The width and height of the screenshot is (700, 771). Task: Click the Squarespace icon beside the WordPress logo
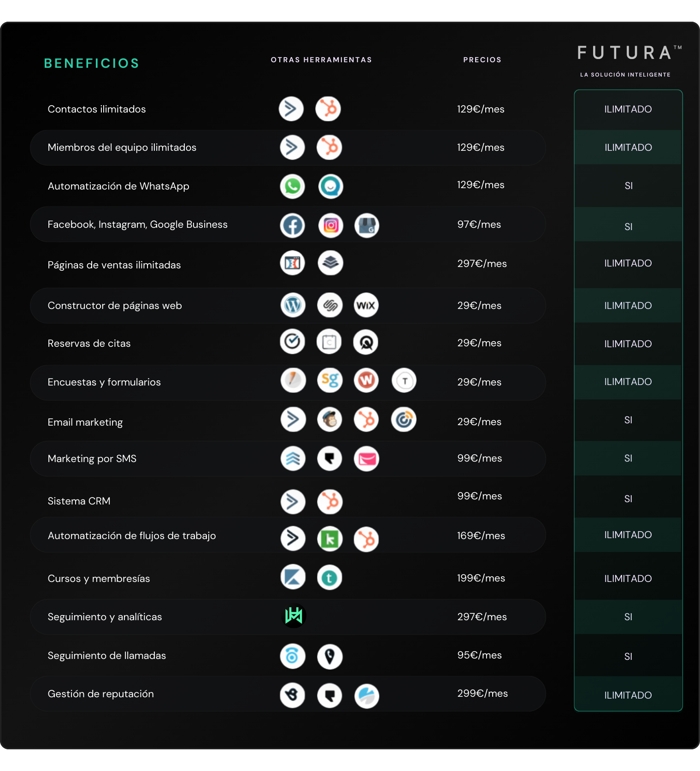(x=330, y=305)
